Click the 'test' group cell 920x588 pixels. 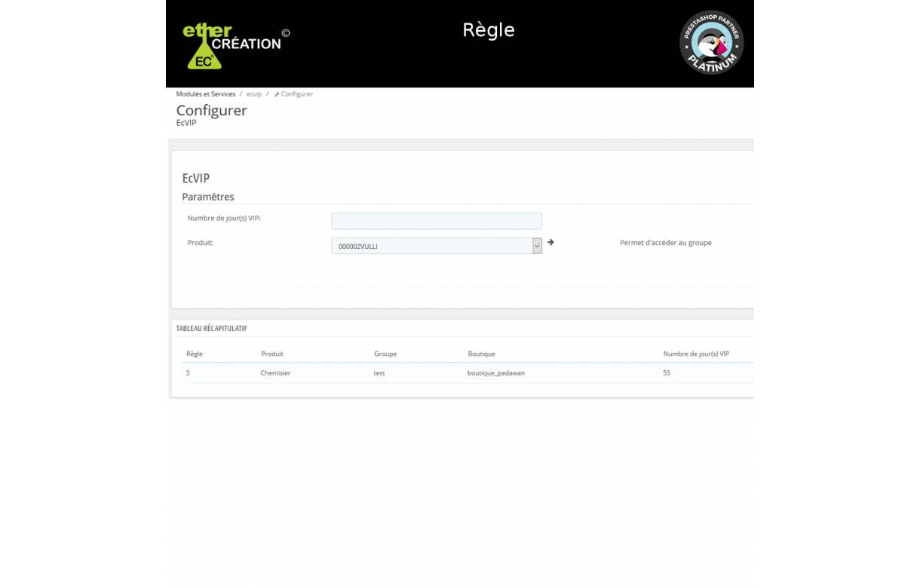379,373
